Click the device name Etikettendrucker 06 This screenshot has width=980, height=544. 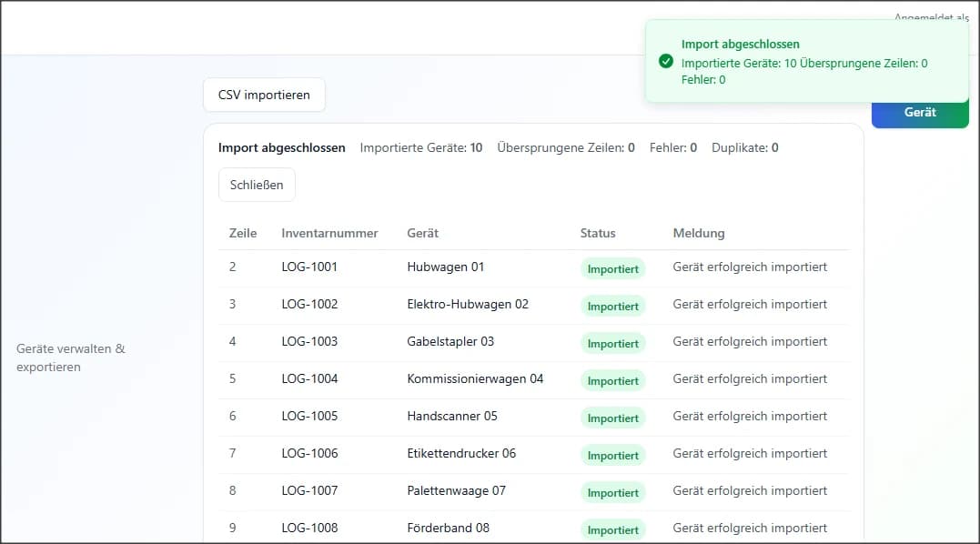coord(461,454)
